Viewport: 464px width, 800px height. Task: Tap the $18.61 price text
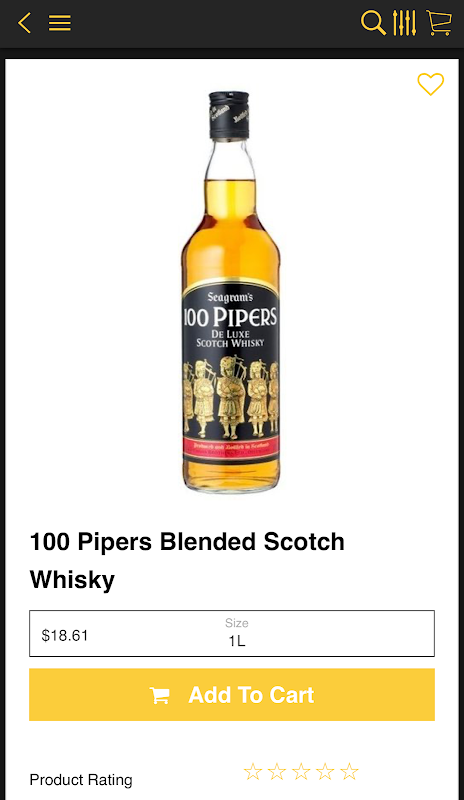pos(65,635)
